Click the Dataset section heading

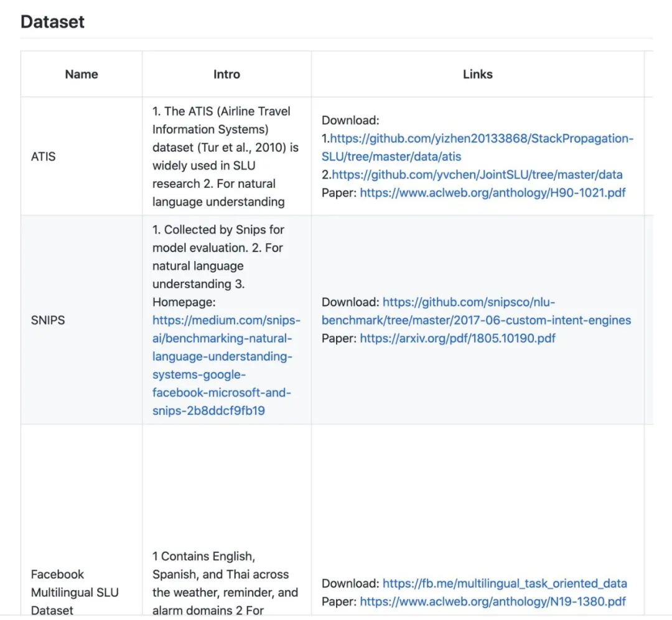52,22
